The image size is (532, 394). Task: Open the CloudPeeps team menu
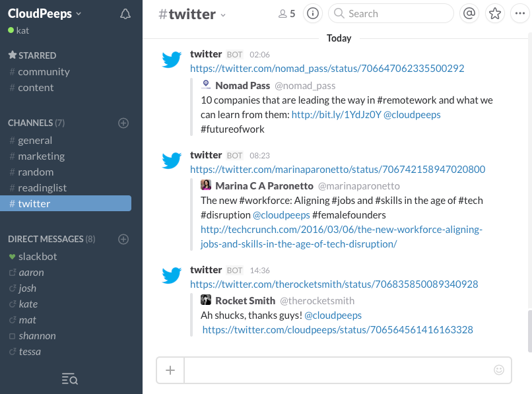(x=44, y=14)
